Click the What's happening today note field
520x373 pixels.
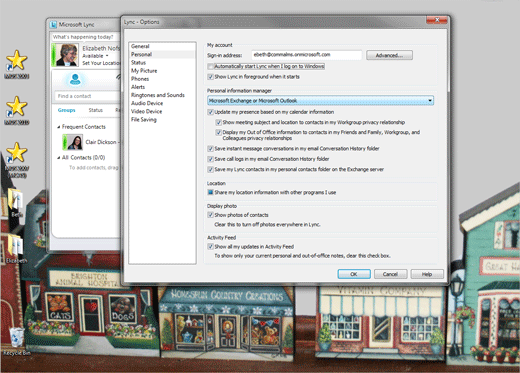coord(86,37)
